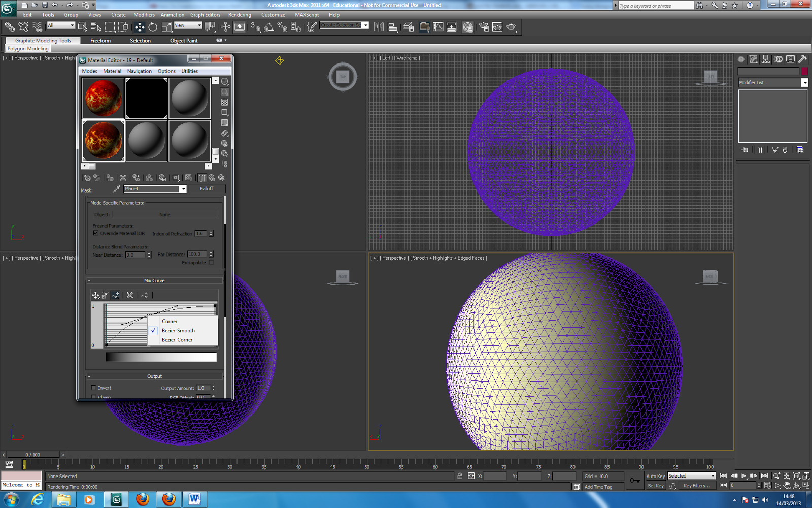
Task: Enable the Invert option under Output
Action: click(x=93, y=388)
